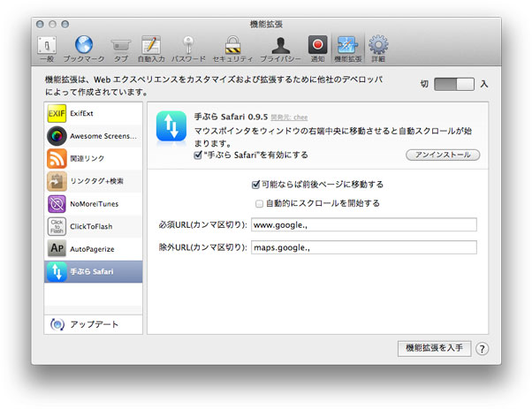This screenshot has width=532, height=409.
Task: Select ExifExt extension in the list
Action: click(x=94, y=113)
